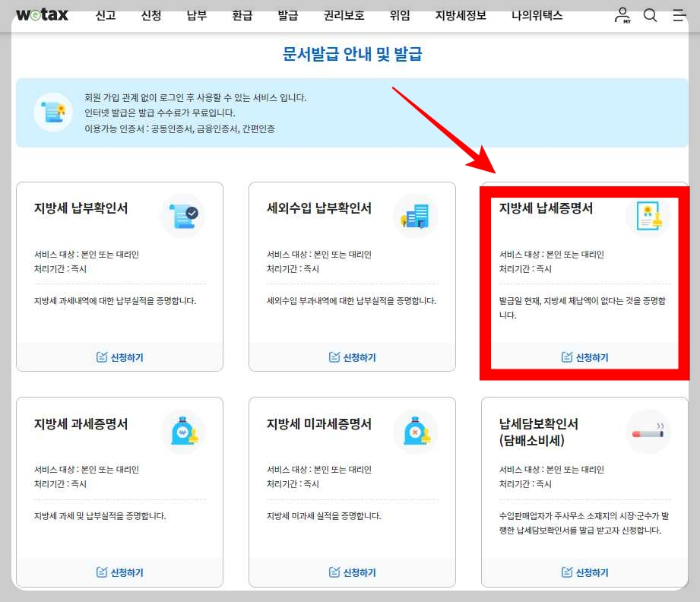Open the 발급 menu
Screen dimensions: 700x602
(288, 14)
